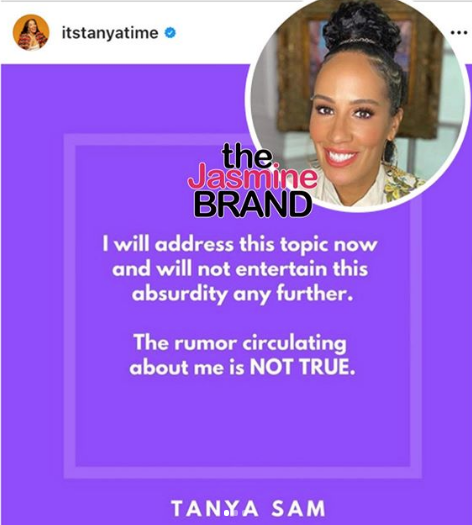Click the 'about me is' words
472x525 pixels.
(187, 368)
